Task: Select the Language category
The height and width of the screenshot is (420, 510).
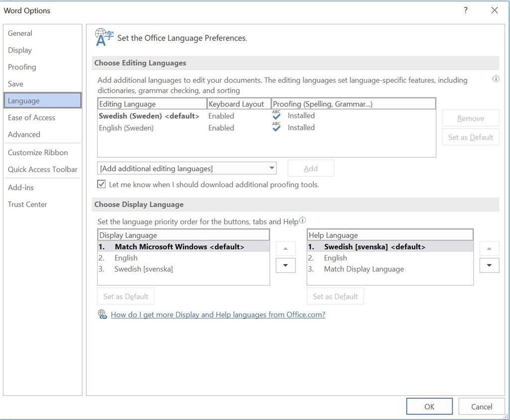Action: (43, 101)
